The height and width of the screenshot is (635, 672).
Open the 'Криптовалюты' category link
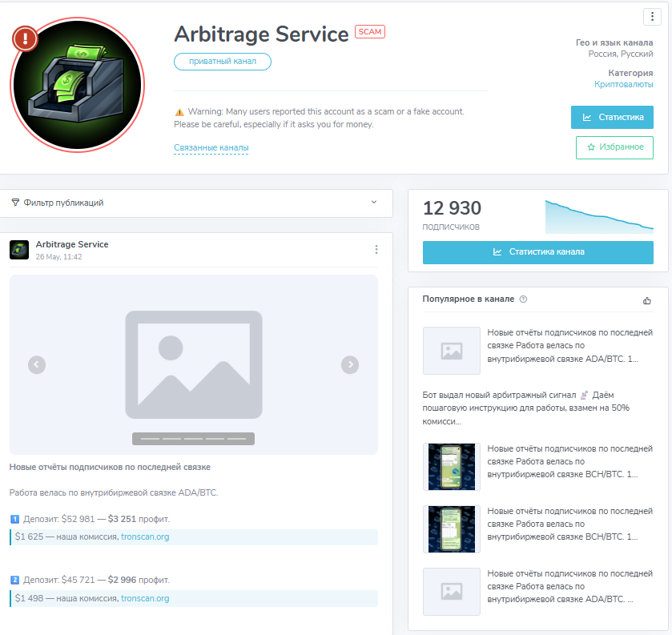(x=624, y=84)
